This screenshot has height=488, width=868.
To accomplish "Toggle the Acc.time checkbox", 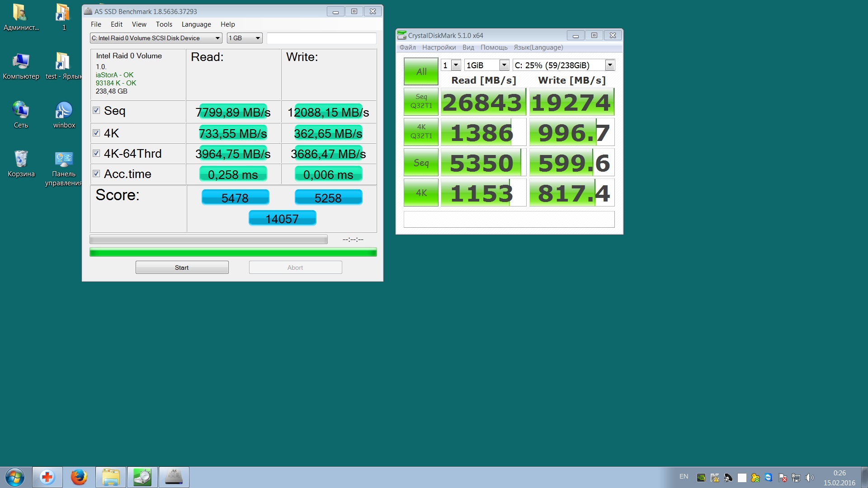I will coord(96,174).
